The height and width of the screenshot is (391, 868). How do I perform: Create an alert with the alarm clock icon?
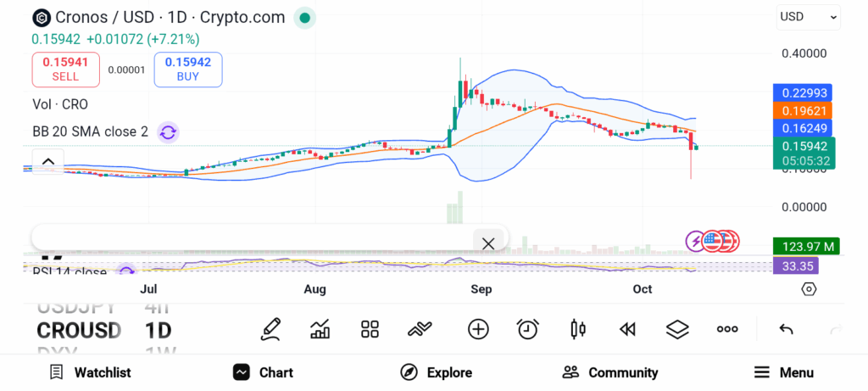pos(528,329)
